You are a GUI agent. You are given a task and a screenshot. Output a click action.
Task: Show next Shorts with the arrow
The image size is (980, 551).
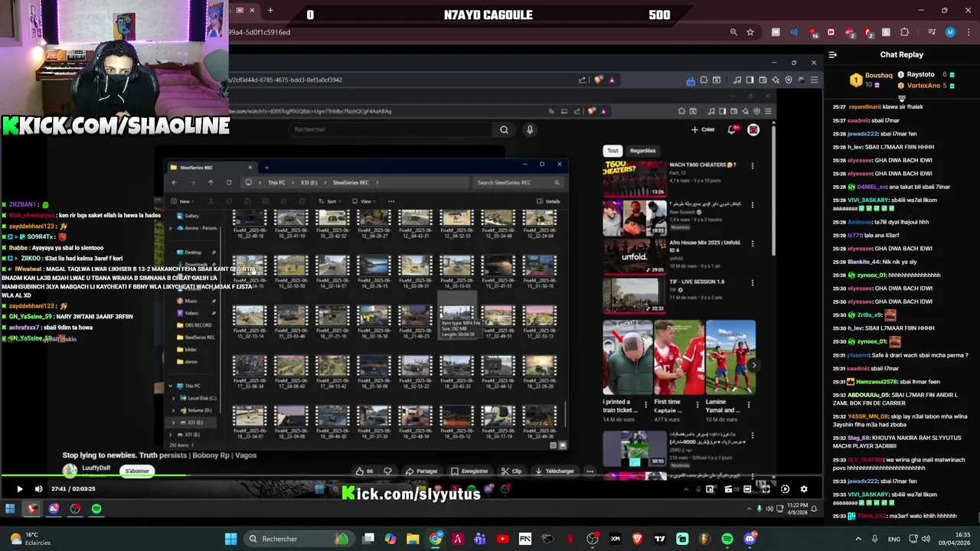(x=753, y=365)
